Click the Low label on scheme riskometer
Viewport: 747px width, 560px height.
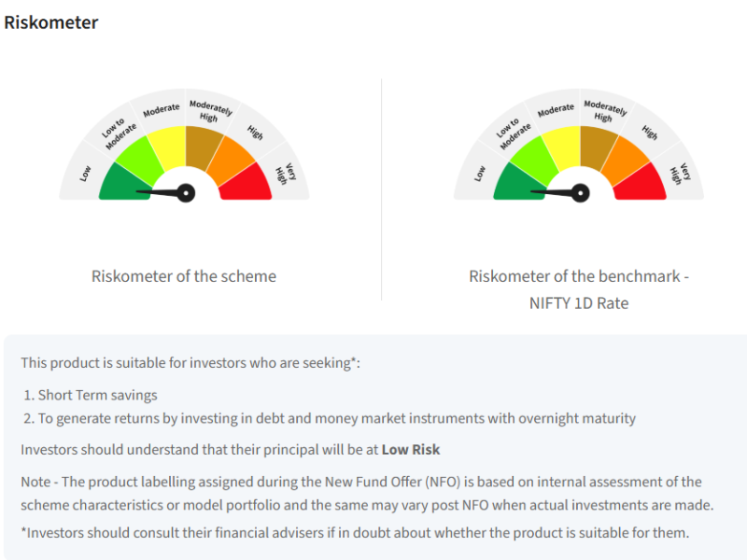[85, 173]
